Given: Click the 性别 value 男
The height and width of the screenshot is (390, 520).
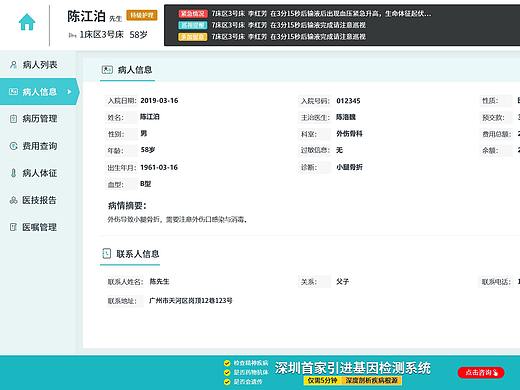Looking at the screenshot, I should point(144,134).
